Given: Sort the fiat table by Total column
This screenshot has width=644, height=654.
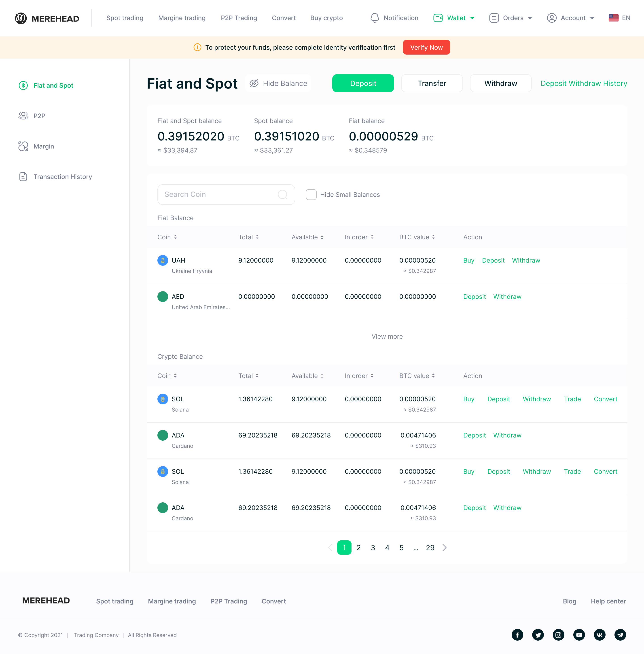Looking at the screenshot, I should 249,237.
